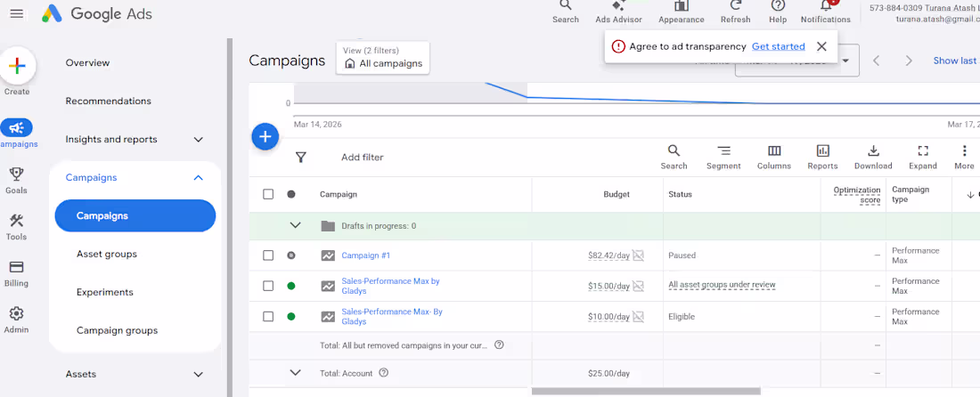Go to next date range
980x397 pixels.
click(x=909, y=61)
